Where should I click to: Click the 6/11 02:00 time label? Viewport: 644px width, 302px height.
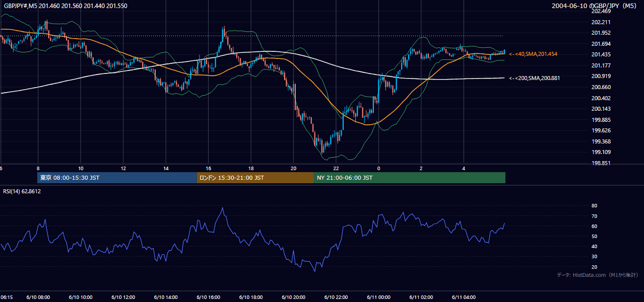point(421,297)
